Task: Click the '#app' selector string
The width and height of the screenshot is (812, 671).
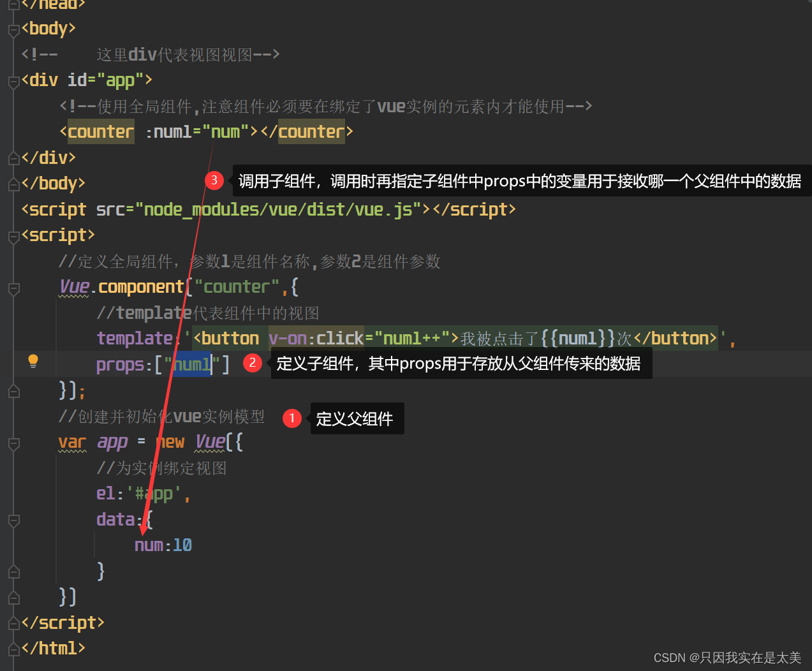Action: 154,494
